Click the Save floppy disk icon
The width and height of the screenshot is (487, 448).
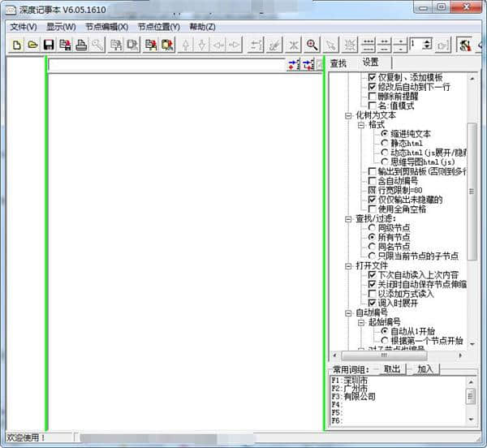tap(49, 45)
